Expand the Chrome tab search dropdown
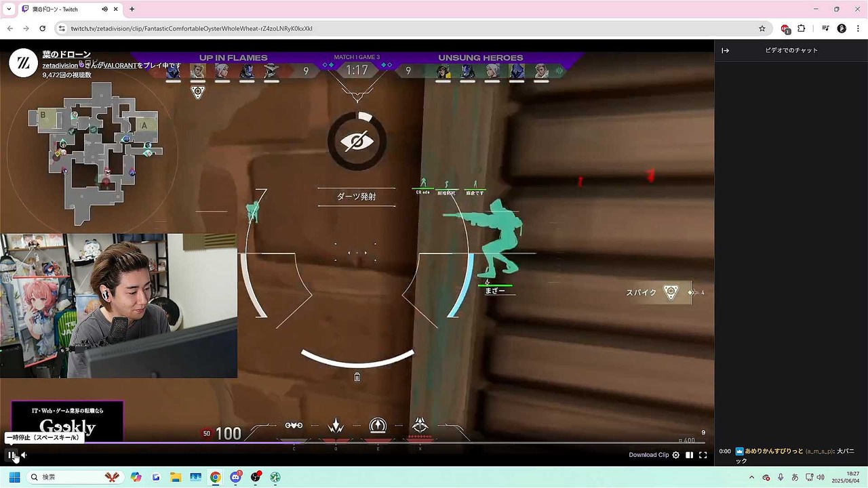 click(x=9, y=9)
